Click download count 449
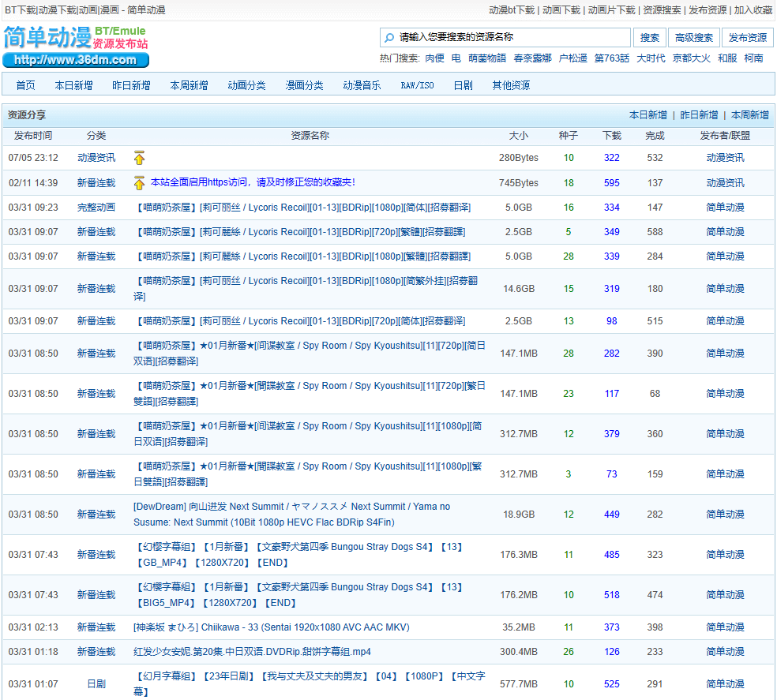The width and height of the screenshot is (777, 700). [x=611, y=515]
